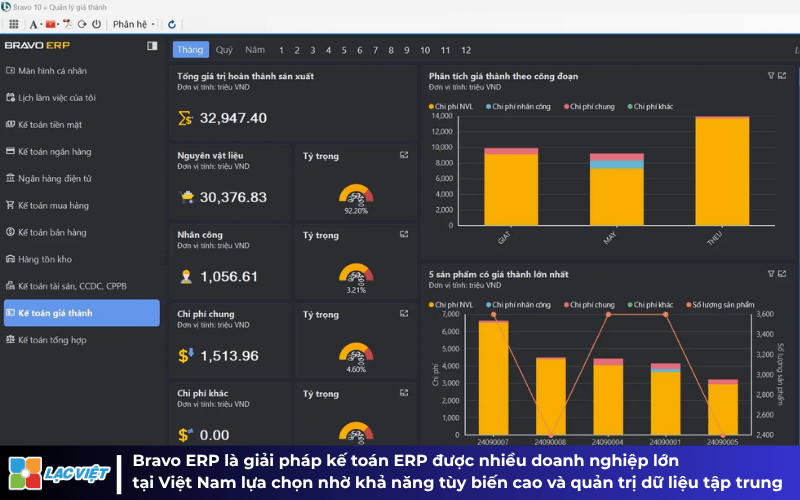800x500 pixels.
Task: Click the THEU bar in công đoạn chart
Action: (x=722, y=171)
